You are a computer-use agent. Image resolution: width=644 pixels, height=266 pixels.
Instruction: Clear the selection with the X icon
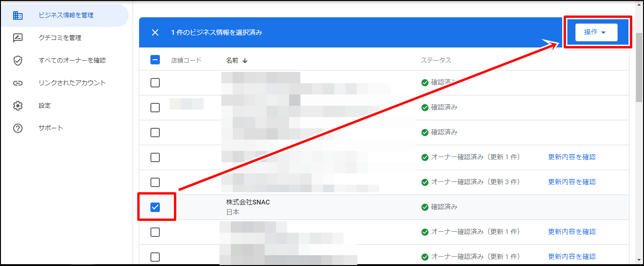pos(155,32)
